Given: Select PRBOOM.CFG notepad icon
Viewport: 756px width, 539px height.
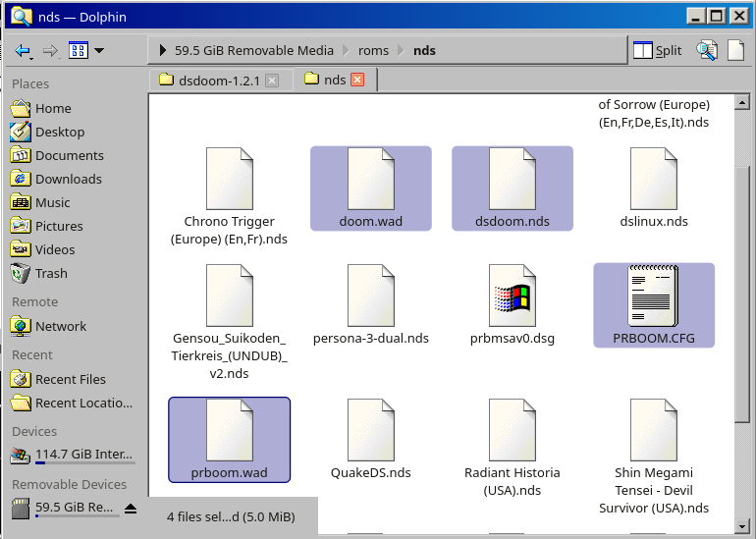Looking at the screenshot, I should tap(654, 296).
